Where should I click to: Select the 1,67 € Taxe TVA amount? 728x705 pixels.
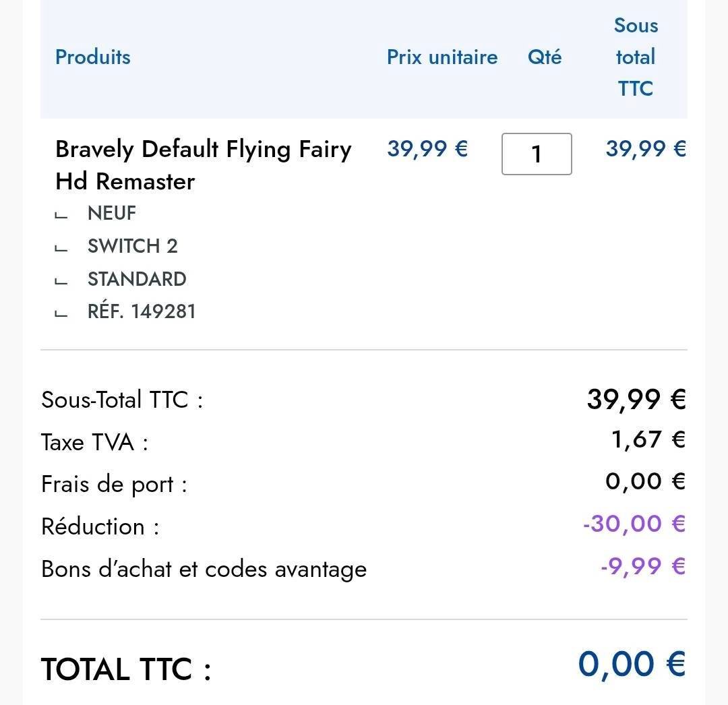(648, 439)
